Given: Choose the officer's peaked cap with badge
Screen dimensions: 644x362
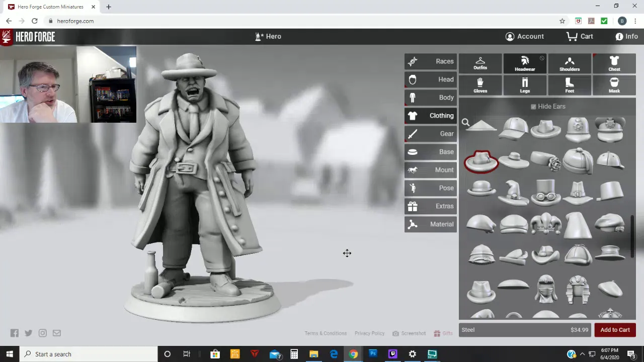Looking at the screenshot, I should click(x=610, y=129).
